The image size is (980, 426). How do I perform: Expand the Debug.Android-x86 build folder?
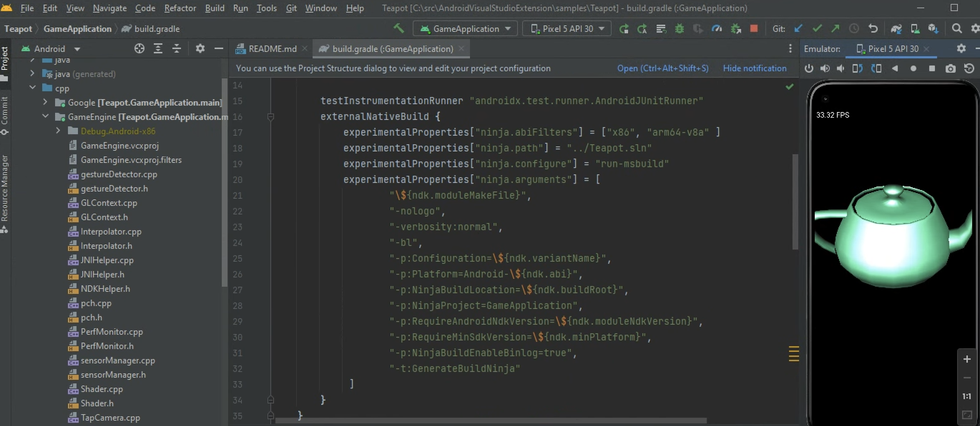tap(57, 131)
